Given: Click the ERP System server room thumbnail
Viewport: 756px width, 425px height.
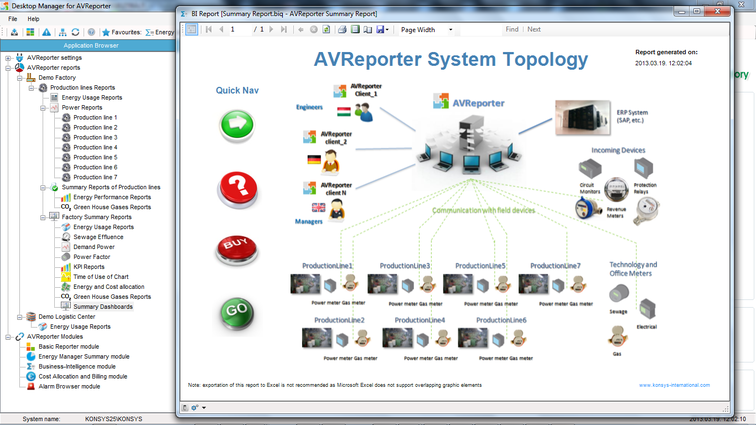Looking at the screenshot, I should tap(582, 117).
